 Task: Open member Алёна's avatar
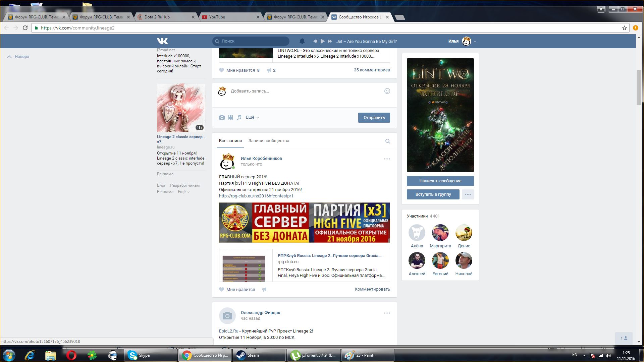417,233
